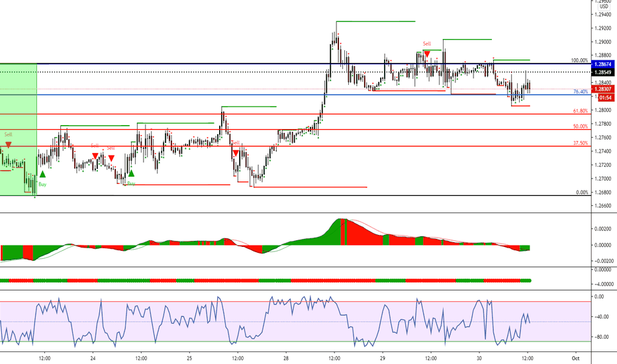Click the -0.00200 histogram axis value
The height and width of the screenshot is (364, 617).
[x=603, y=261]
